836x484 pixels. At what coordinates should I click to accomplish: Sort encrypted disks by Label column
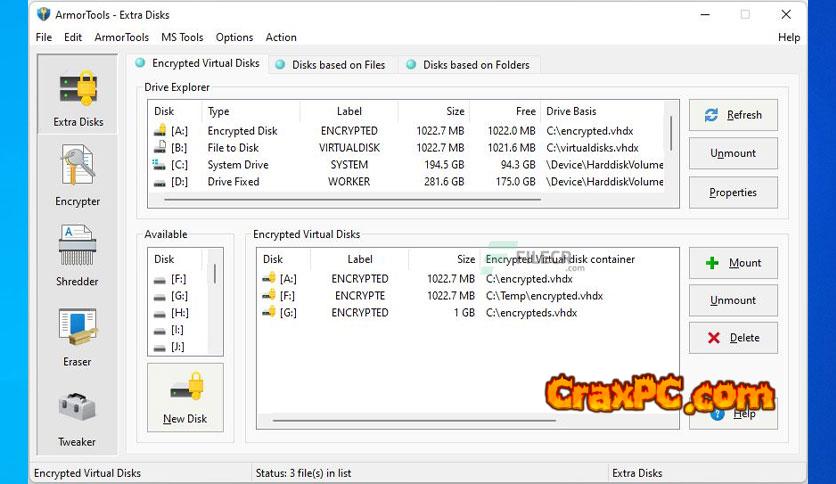tap(360, 259)
